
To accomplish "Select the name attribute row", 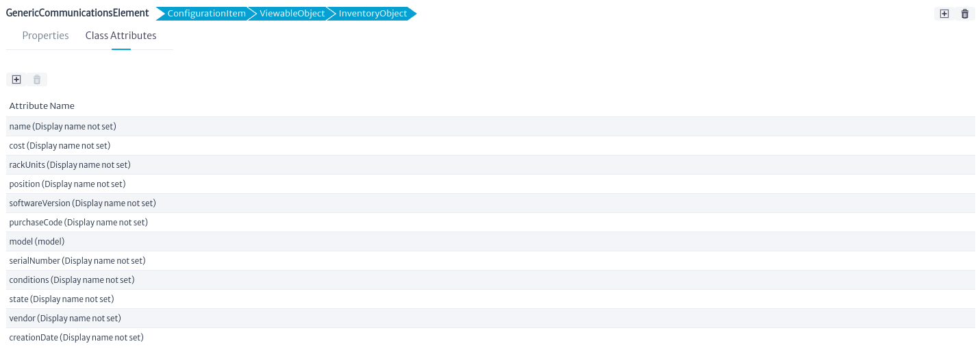I will 490,127.
